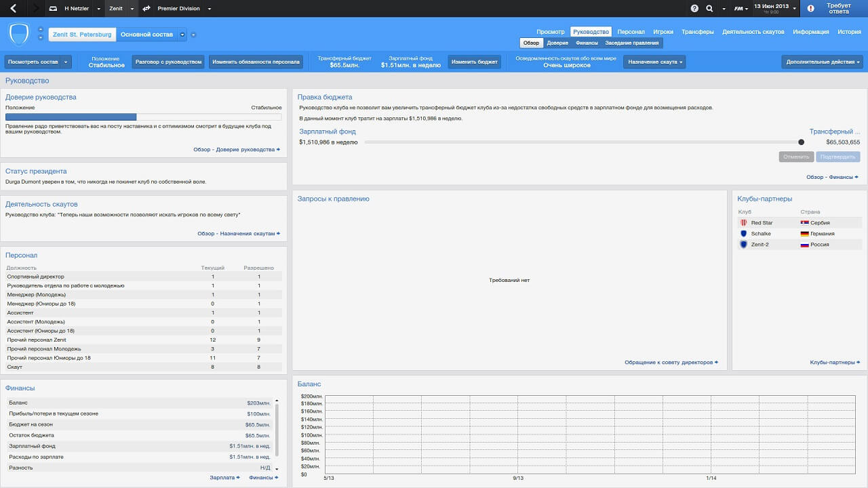
Task: Expand the Zenit dropdown in top bar
Action: click(x=132, y=9)
